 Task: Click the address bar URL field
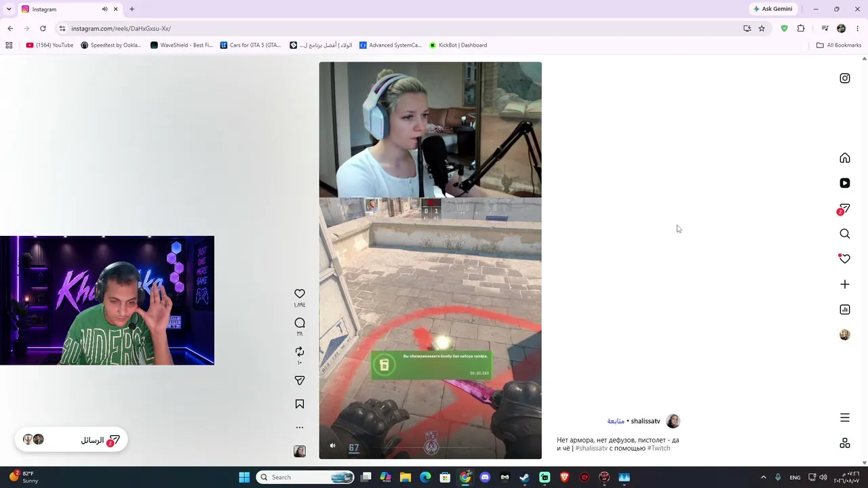coord(400,28)
